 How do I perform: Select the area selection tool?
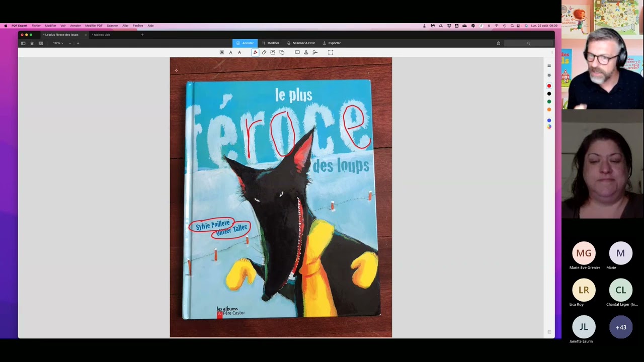click(331, 52)
